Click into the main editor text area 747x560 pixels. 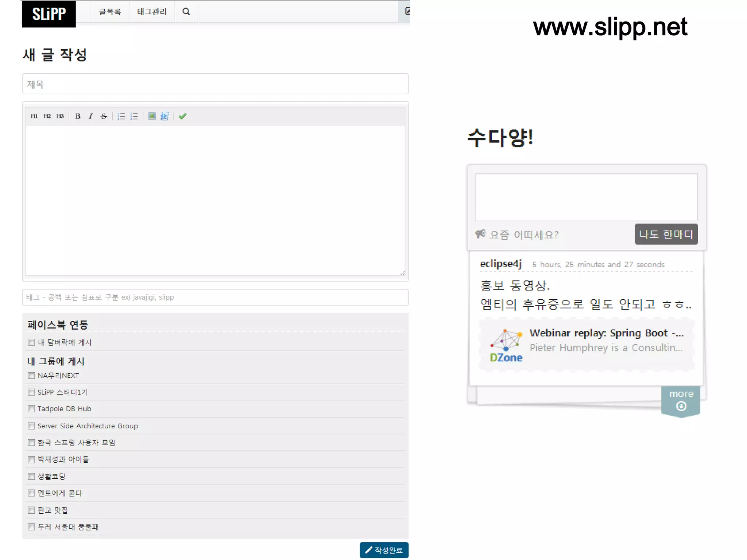pyautogui.click(x=215, y=201)
